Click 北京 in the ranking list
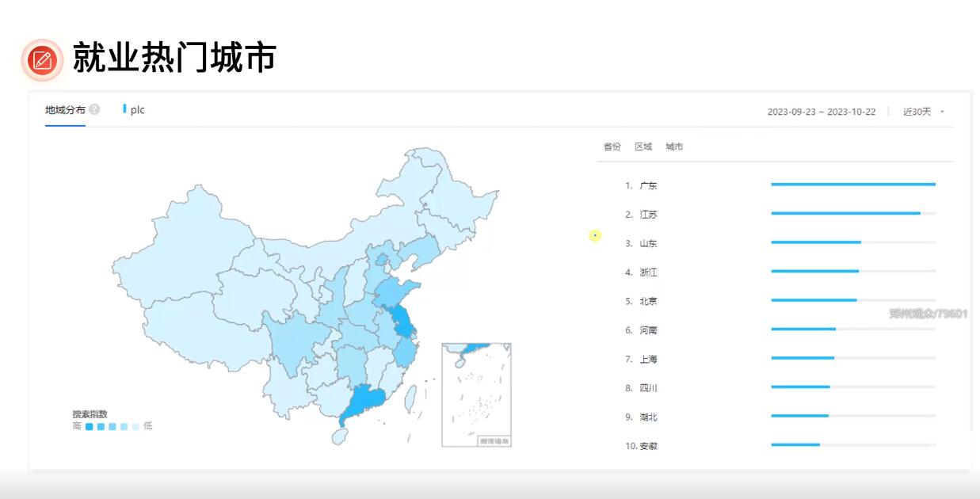This screenshot has width=980, height=499. pyautogui.click(x=648, y=302)
